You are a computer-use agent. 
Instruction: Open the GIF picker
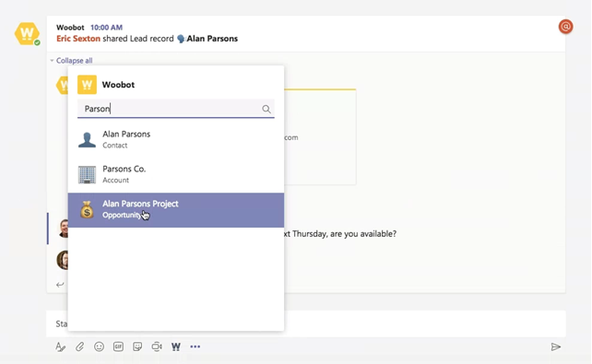tap(118, 346)
